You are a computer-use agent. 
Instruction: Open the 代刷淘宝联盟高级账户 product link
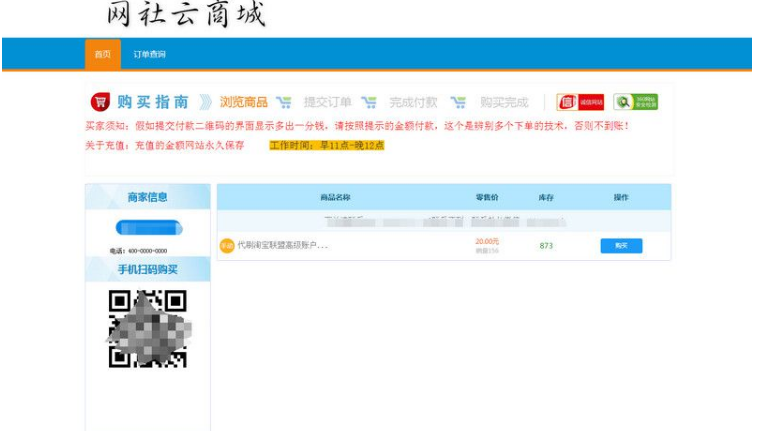pos(283,246)
